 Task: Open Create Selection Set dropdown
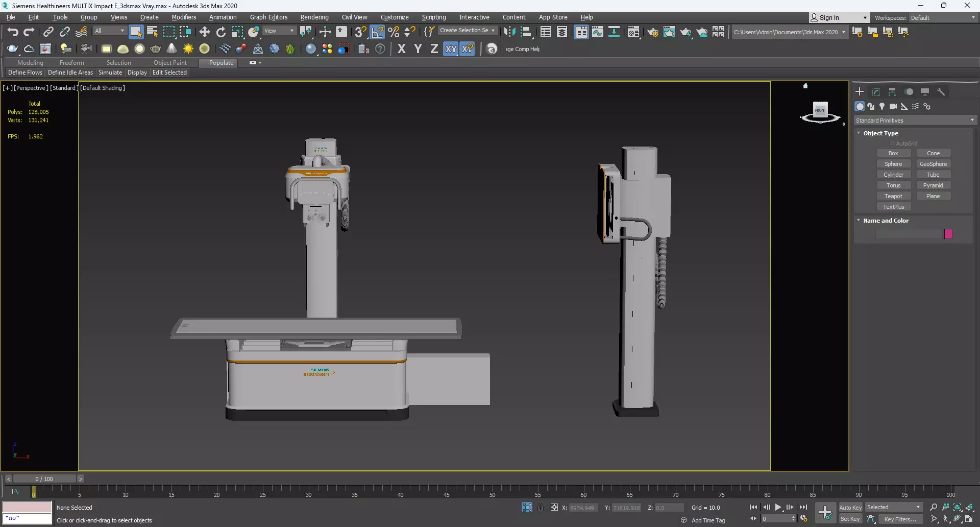click(x=468, y=31)
